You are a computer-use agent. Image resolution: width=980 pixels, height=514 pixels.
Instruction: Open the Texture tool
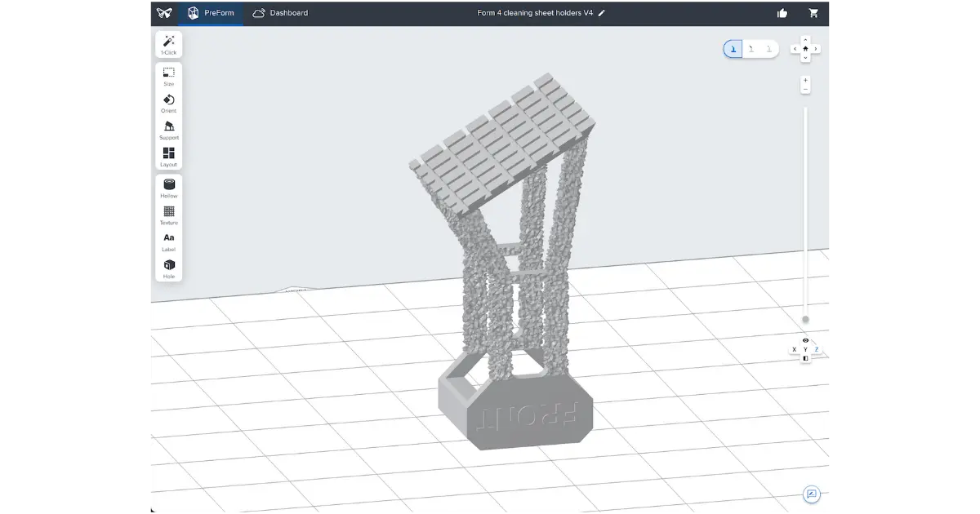(169, 215)
